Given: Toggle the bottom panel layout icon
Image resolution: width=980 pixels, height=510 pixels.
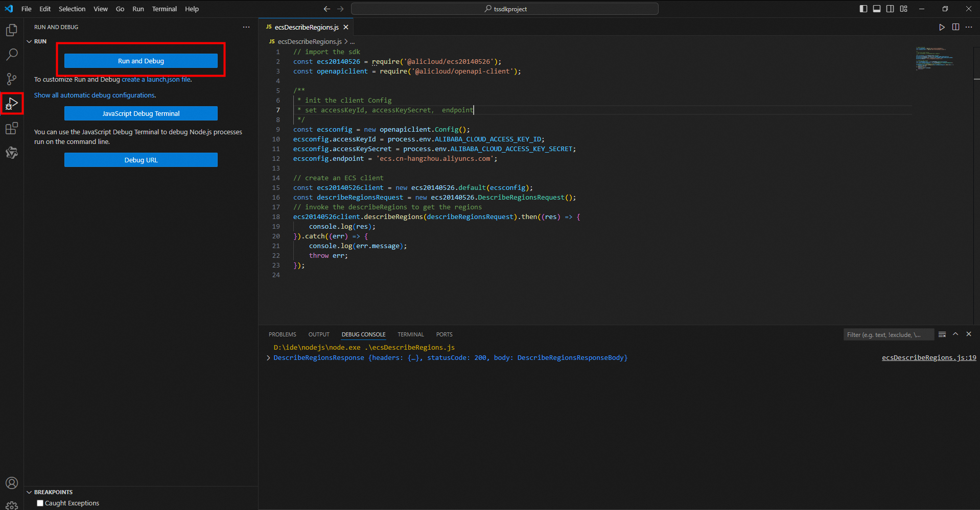Looking at the screenshot, I should coord(877,9).
